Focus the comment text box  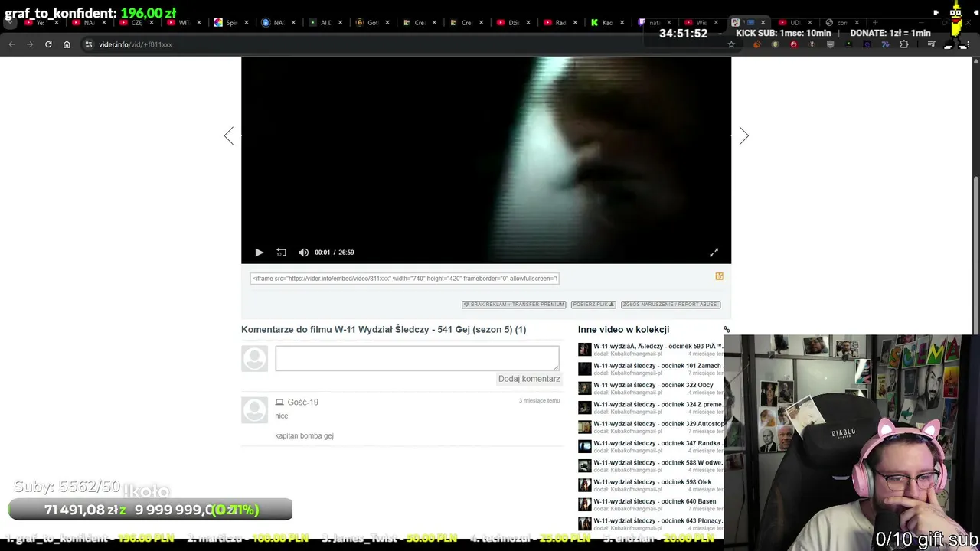(417, 358)
